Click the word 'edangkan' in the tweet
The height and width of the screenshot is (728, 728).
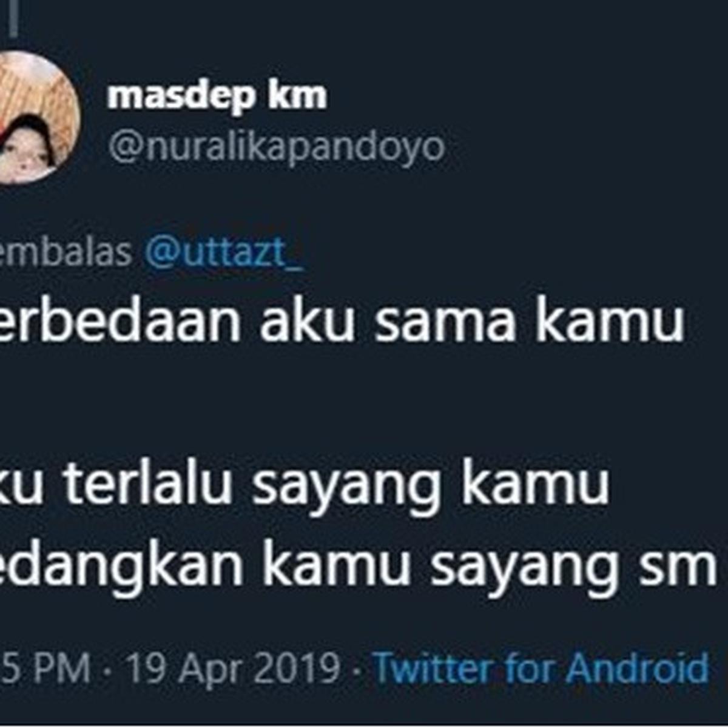pos(121,564)
